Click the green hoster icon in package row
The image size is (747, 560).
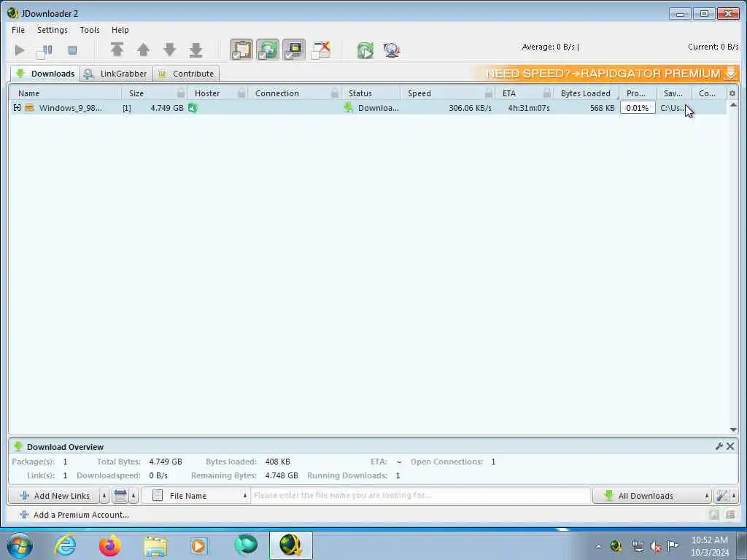[193, 108]
